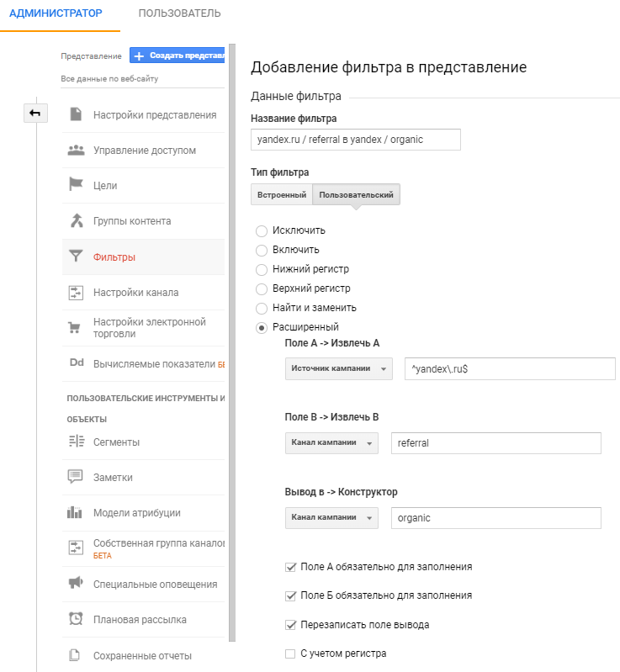Click the output organic text field

pos(496,518)
